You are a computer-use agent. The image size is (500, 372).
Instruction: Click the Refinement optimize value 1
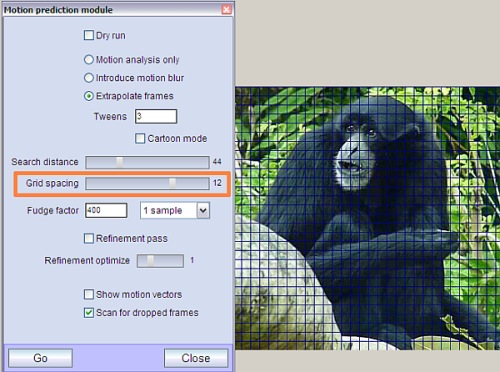point(192,260)
